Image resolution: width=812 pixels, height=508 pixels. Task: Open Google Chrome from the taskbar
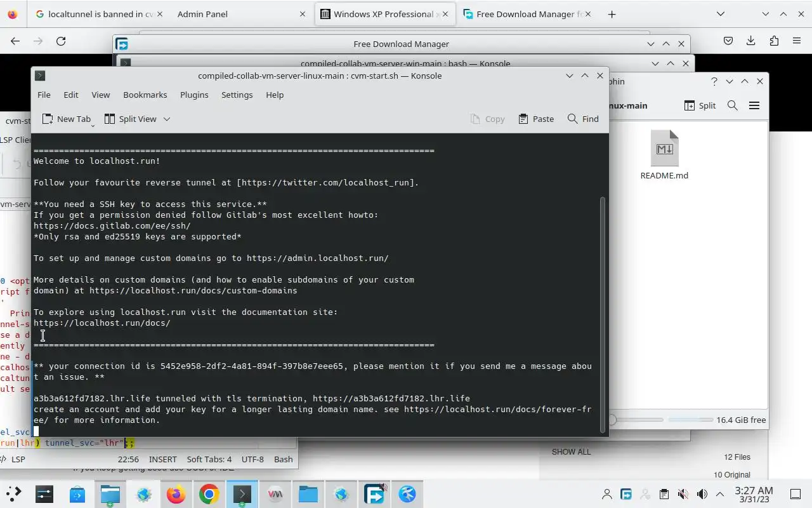coord(209,494)
